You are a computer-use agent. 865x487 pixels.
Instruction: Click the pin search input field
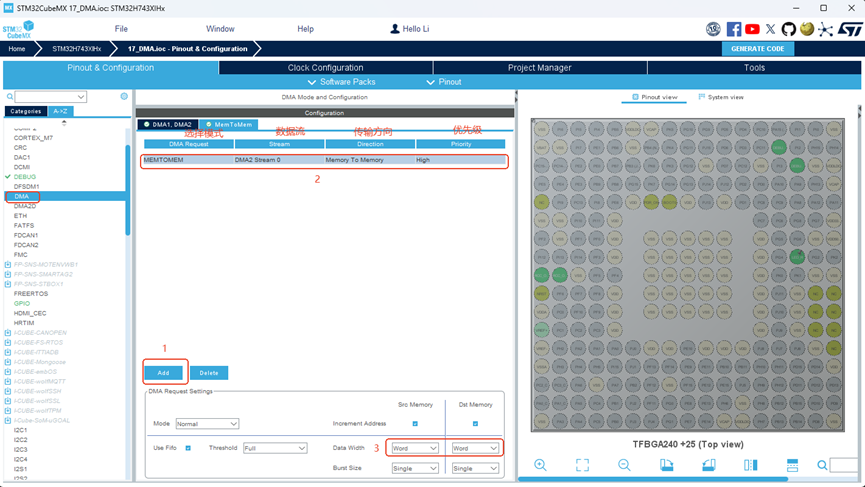tap(843, 465)
